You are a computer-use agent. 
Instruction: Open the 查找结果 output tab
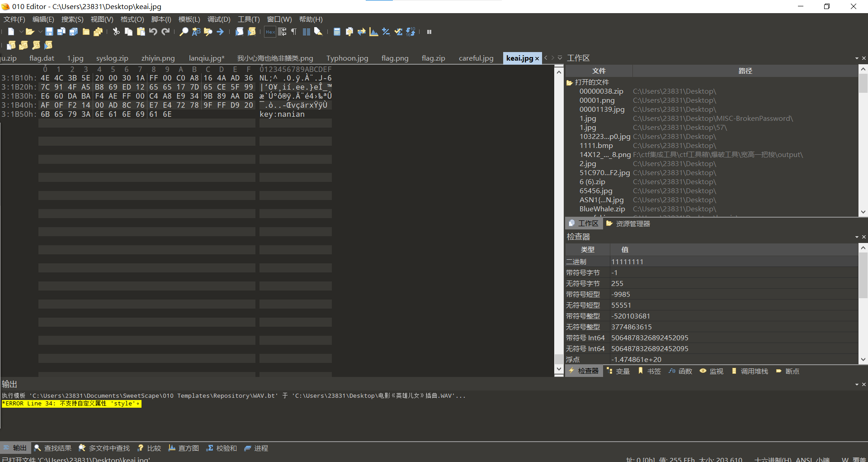pos(52,448)
